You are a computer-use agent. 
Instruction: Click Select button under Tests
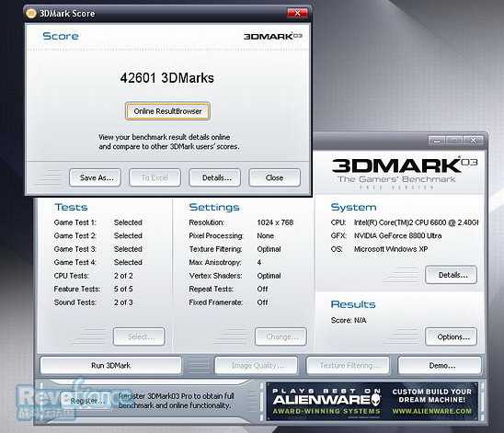(139, 336)
